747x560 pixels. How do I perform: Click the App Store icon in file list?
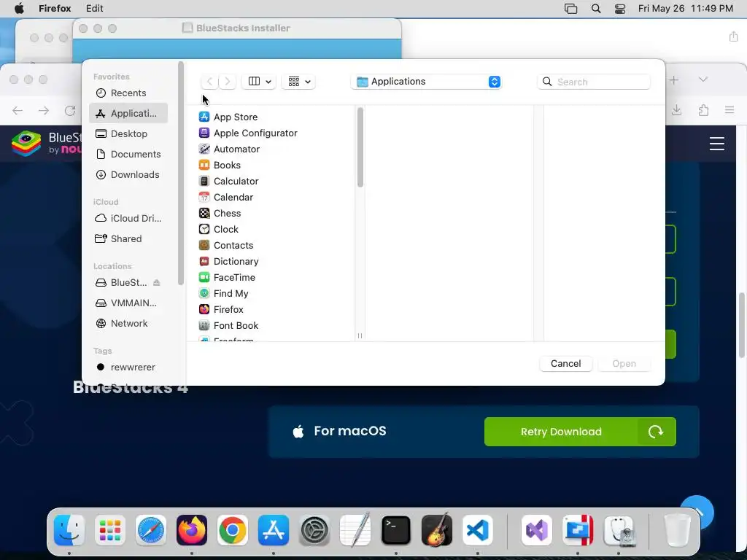click(204, 117)
